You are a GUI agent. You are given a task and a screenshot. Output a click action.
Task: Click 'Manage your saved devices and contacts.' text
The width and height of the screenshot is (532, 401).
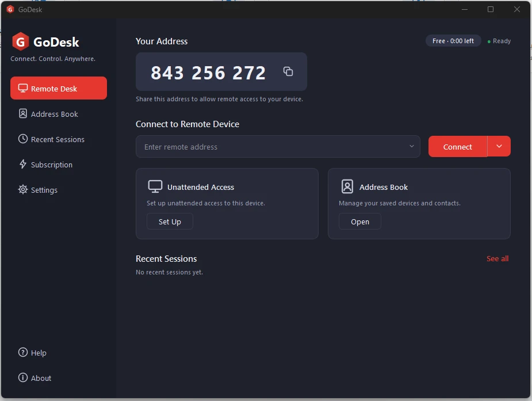(x=400, y=203)
